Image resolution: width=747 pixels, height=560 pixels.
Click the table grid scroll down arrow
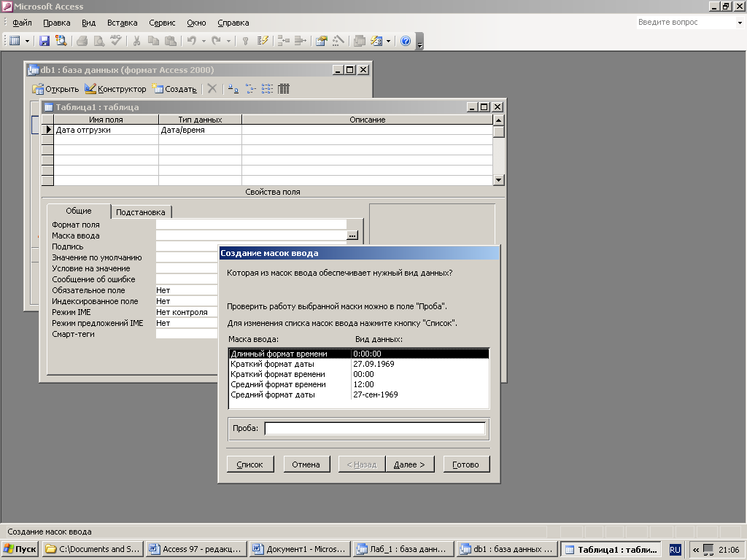(499, 180)
